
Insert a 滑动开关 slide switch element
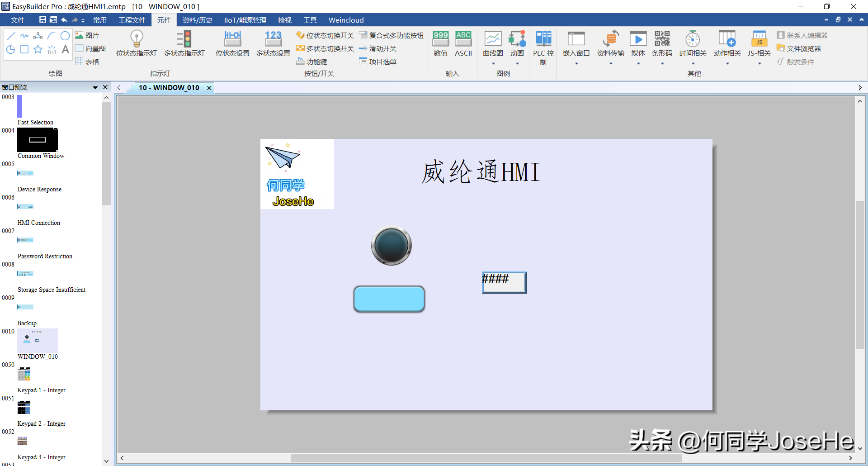coord(382,48)
